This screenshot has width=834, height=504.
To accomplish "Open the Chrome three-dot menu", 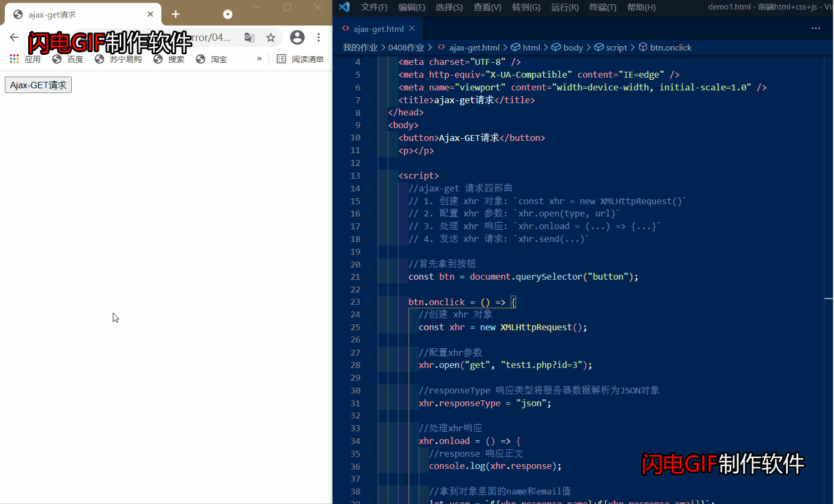I will (x=319, y=37).
